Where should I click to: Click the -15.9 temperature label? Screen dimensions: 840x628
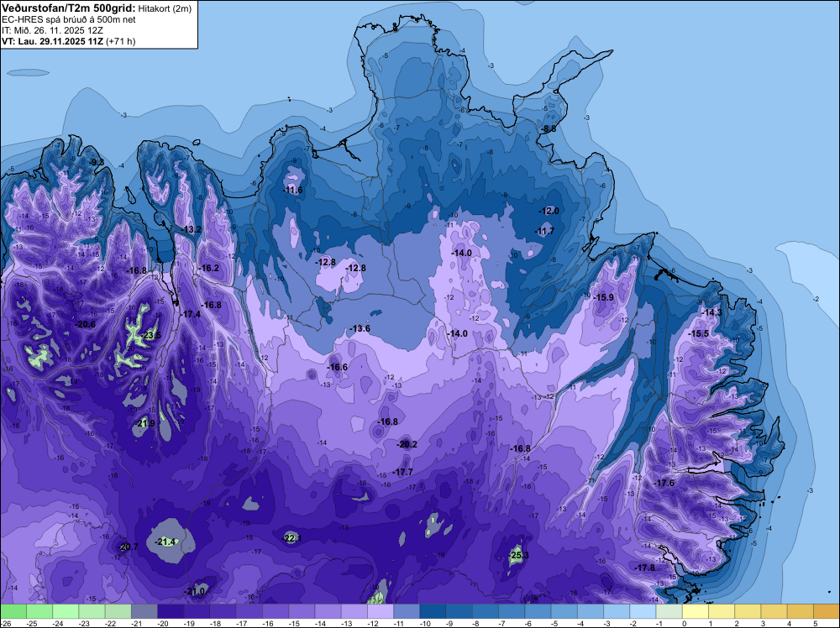pyautogui.click(x=604, y=297)
